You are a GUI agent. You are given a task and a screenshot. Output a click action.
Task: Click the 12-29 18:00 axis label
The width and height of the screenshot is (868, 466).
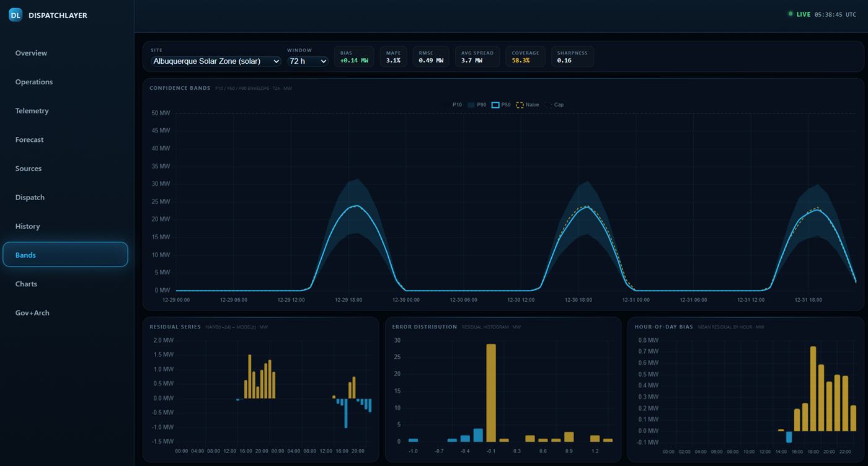[348, 300]
